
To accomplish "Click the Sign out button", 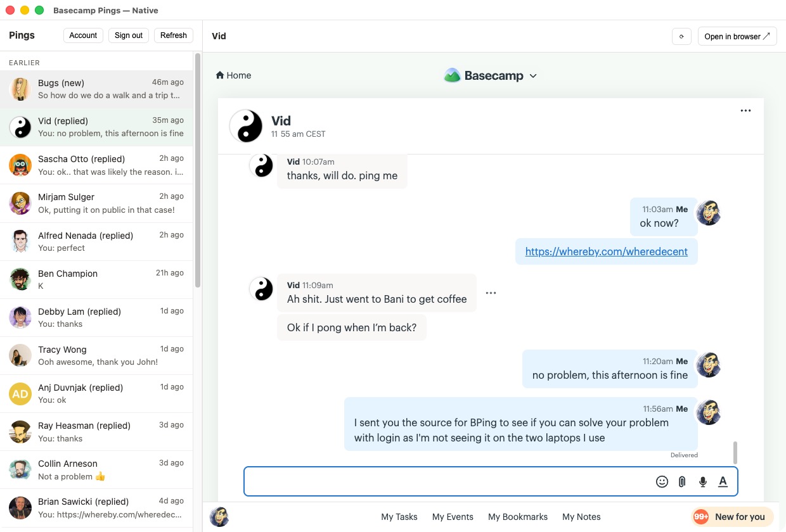I will point(129,35).
